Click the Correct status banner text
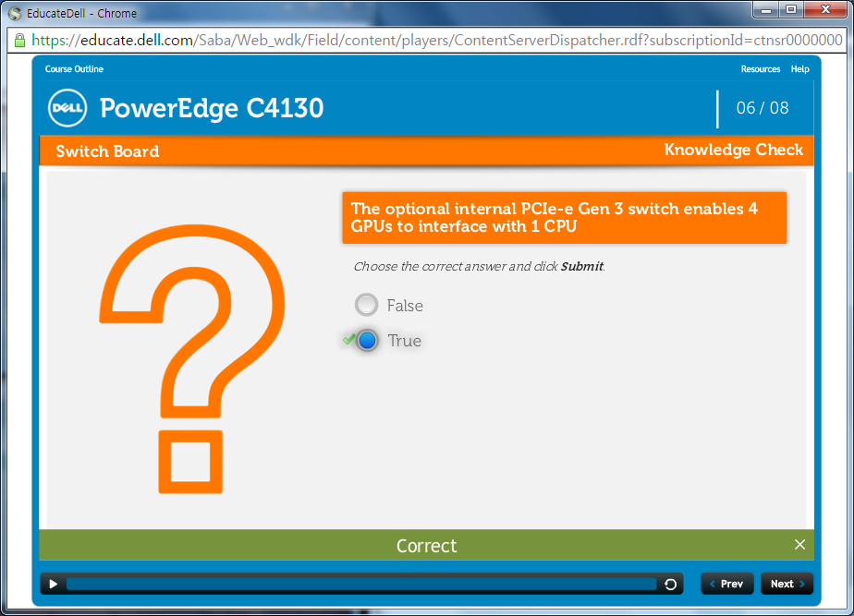The height and width of the screenshot is (616, 854). coord(426,546)
